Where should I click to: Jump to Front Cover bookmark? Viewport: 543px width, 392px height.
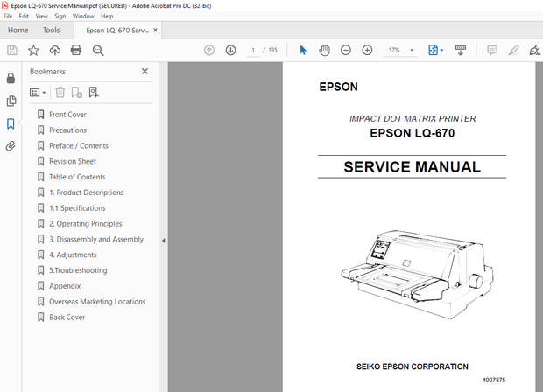[x=68, y=115]
